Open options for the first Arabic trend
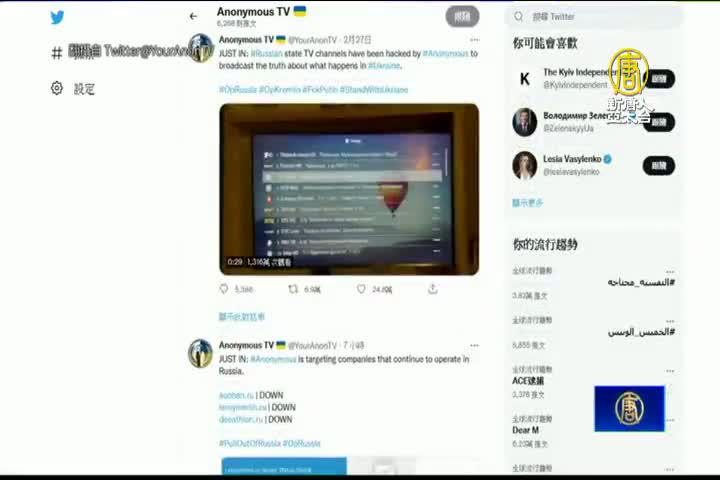 (670, 271)
